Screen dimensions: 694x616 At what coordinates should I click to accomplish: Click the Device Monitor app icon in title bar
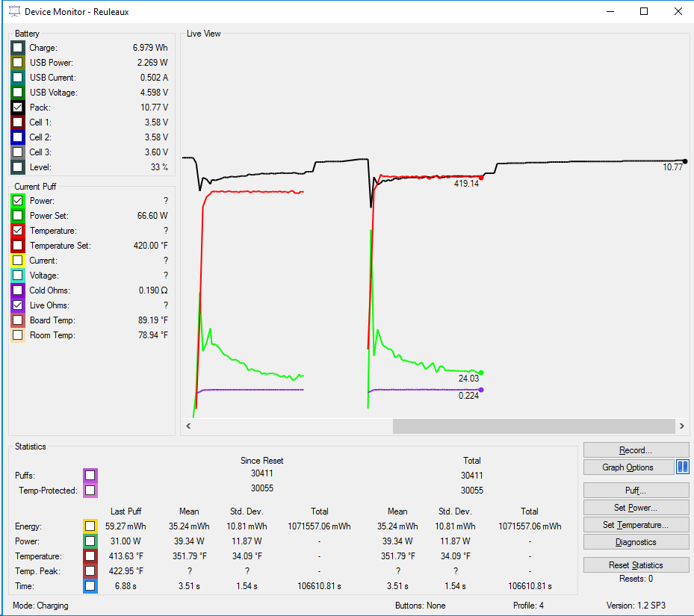[x=13, y=12]
